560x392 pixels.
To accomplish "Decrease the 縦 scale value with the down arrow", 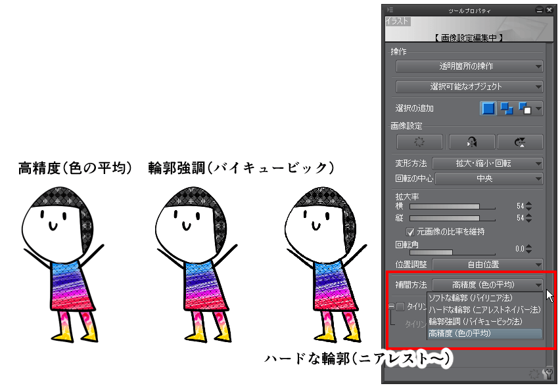I will [529, 221].
